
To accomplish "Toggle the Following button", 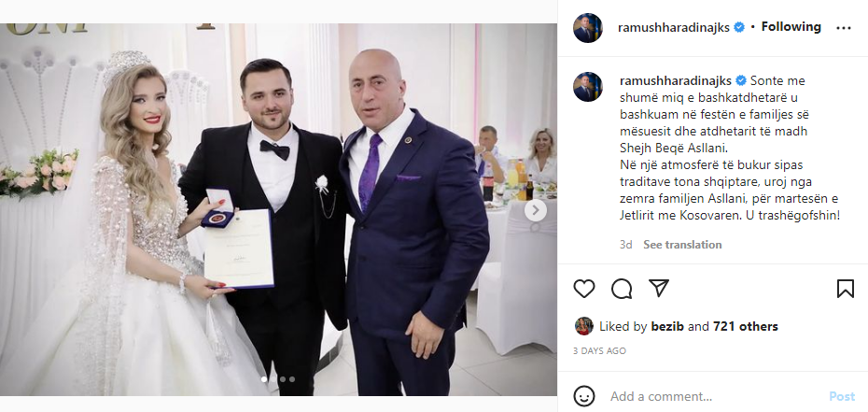I will pos(791,26).
